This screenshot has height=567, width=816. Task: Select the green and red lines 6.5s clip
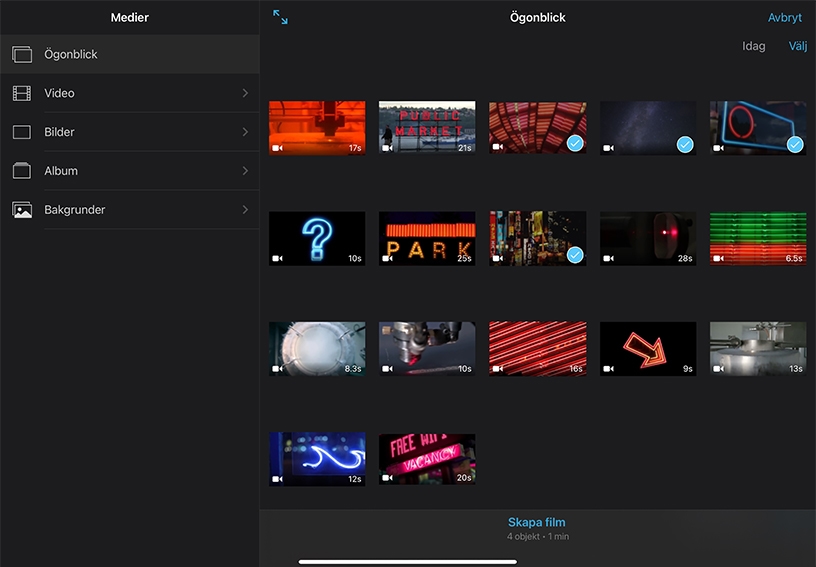(758, 238)
